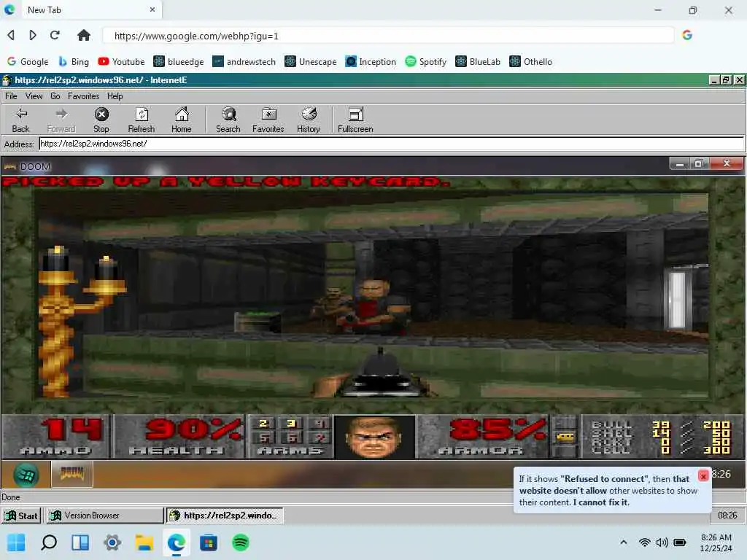This screenshot has width=747, height=560.
Task: Open the Favorites menu in InternetE
Action: (83, 96)
